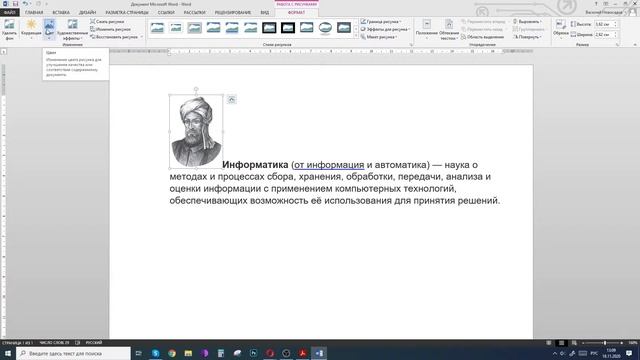640x360 pixels.
Task: Open Граница рисунка (Picture Border) dropdown
Action: click(x=381, y=22)
